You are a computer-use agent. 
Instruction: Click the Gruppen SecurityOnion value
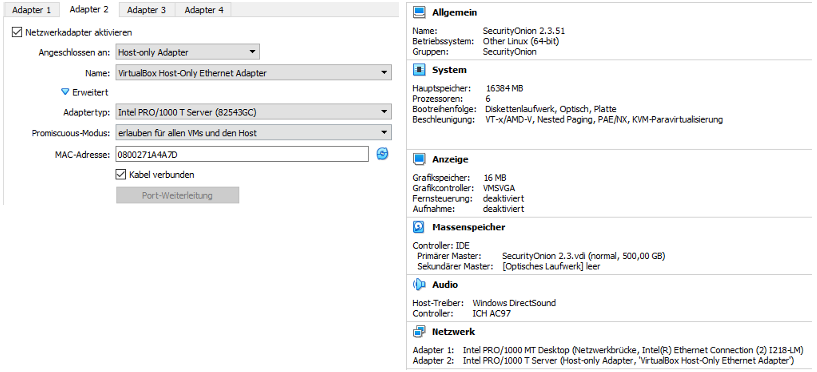[510, 52]
